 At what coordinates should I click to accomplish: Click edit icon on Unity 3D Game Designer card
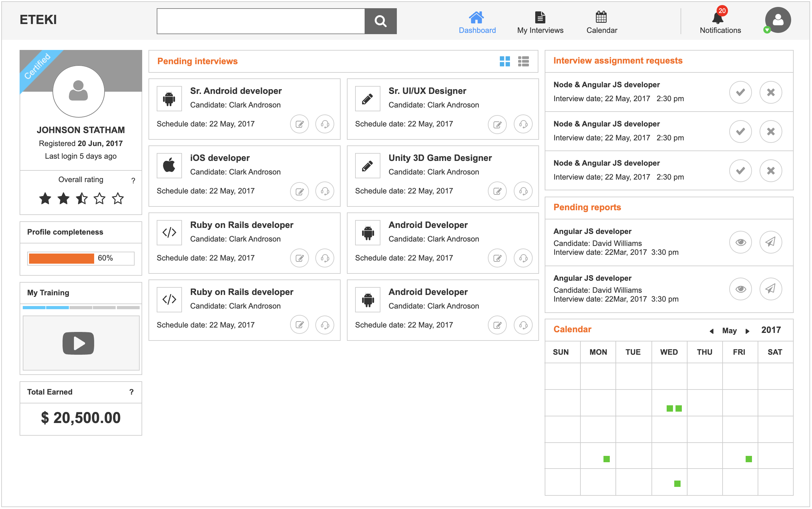(497, 191)
